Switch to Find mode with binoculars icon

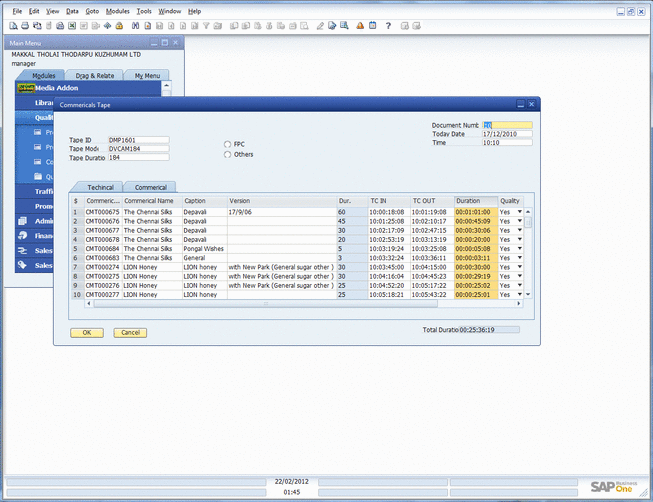(135, 26)
